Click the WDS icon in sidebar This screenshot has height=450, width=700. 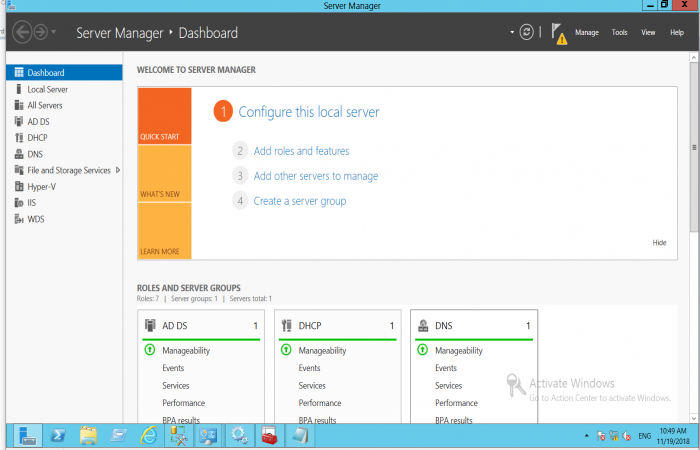point(19,219)
